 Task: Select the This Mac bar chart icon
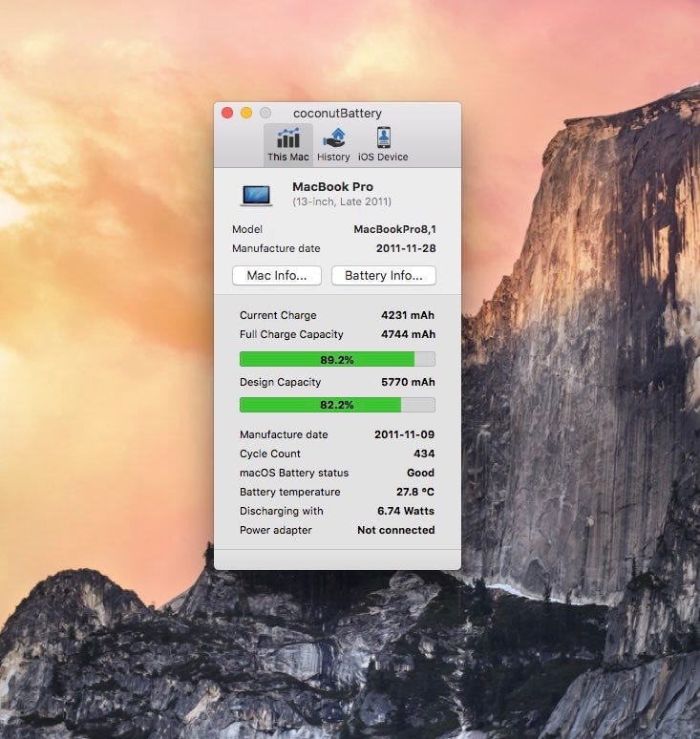pyautogui.click(x=288, y=137)
